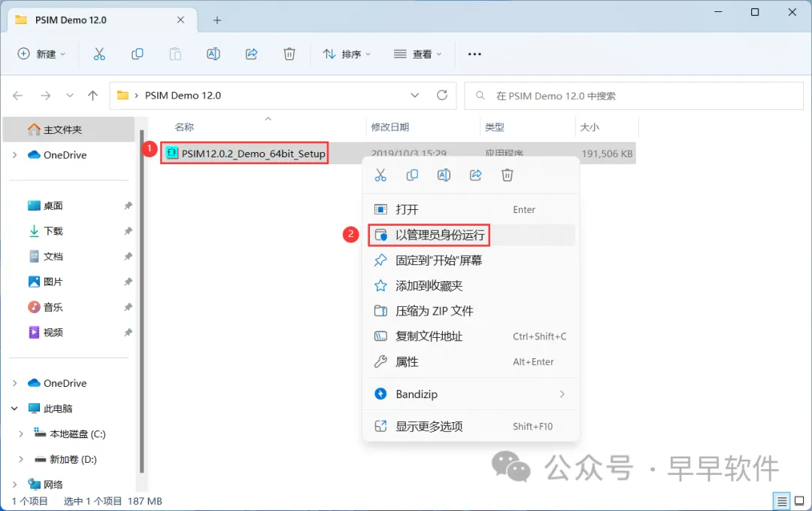
Task: Open the 查看 view dropdown
Action: point(417,54)
